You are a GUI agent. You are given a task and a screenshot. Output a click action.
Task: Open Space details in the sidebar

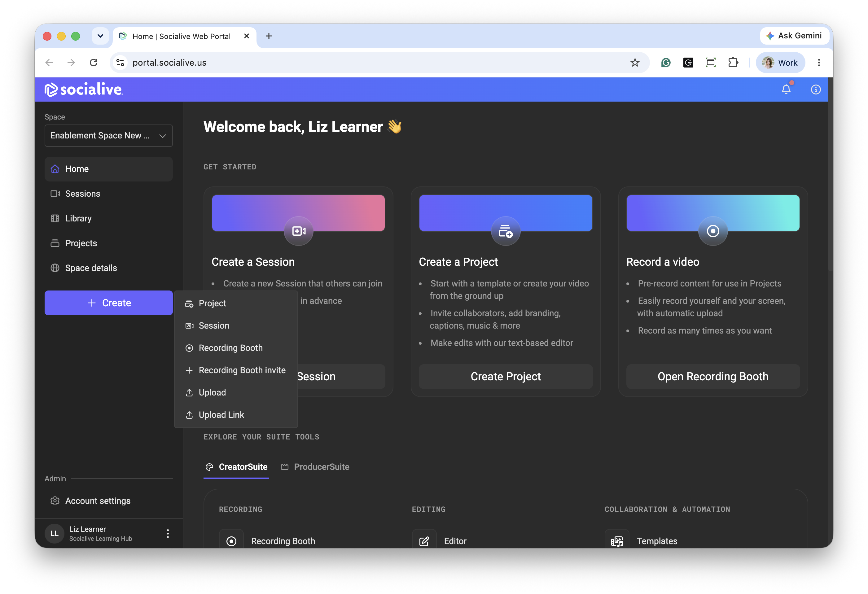coord(109,268)
